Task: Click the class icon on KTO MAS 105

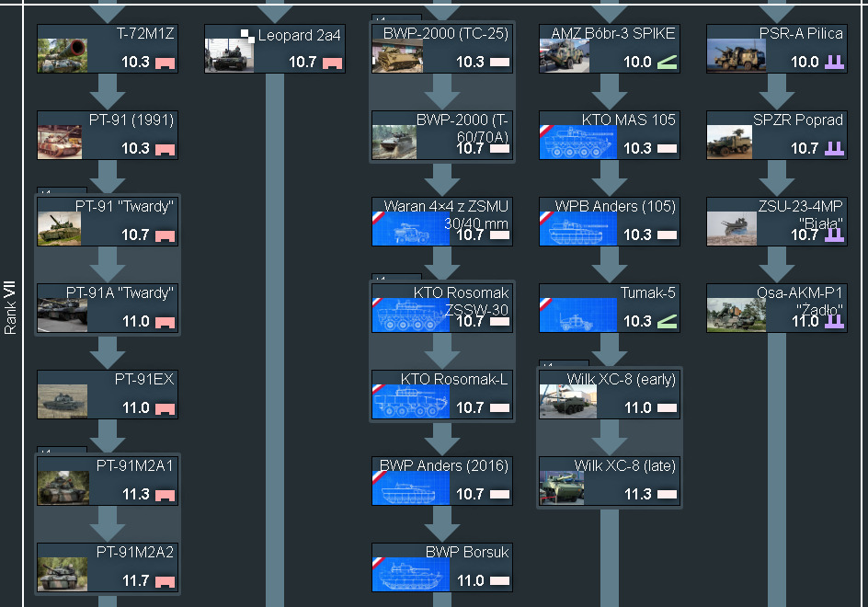Action: 667,148
